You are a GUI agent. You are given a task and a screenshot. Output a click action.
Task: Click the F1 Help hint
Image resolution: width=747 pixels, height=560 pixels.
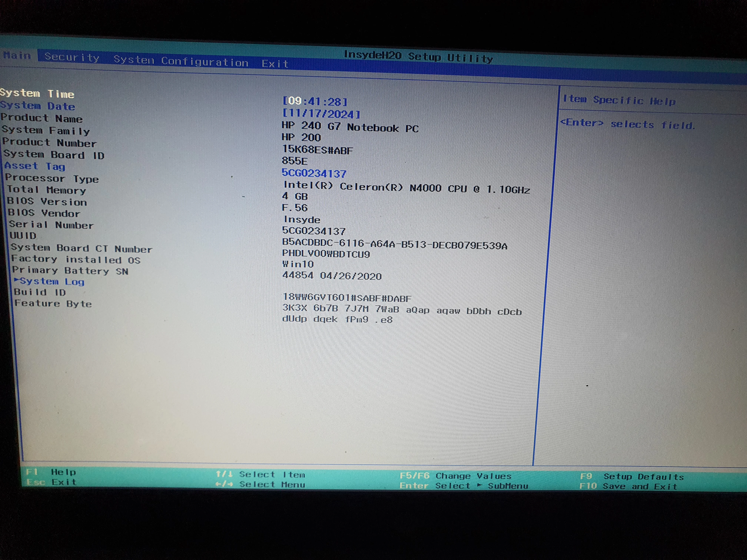tap(51, 472)
